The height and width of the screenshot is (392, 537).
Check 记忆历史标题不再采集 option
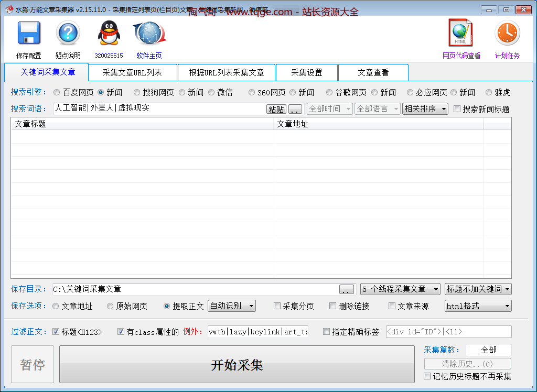pyautogui.click(x=427, y=376)
